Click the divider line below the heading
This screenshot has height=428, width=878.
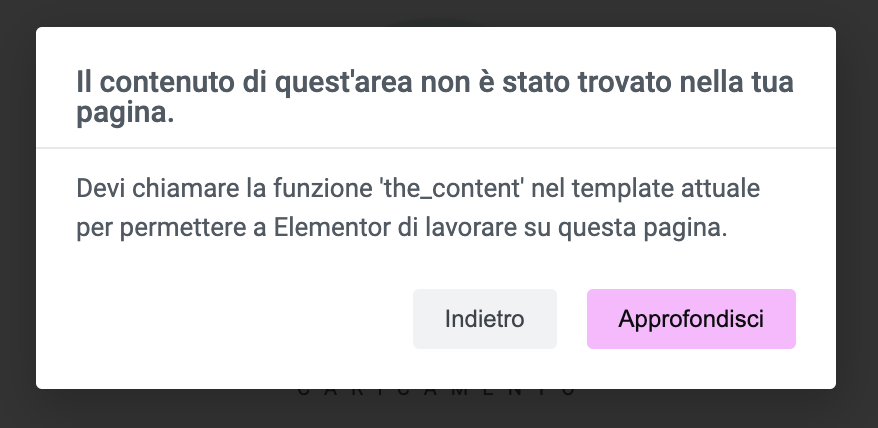(436, 148)
